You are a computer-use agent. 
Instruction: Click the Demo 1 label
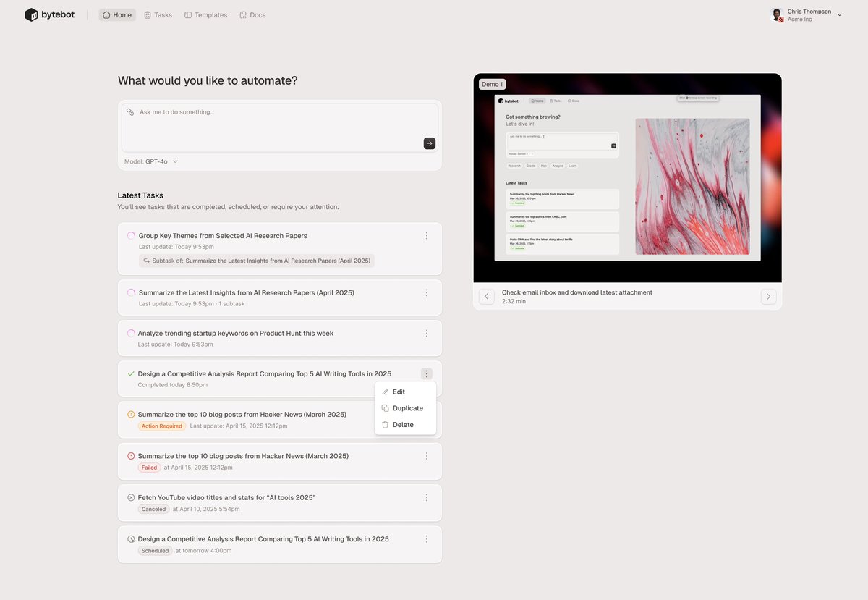tap(492, 85)
